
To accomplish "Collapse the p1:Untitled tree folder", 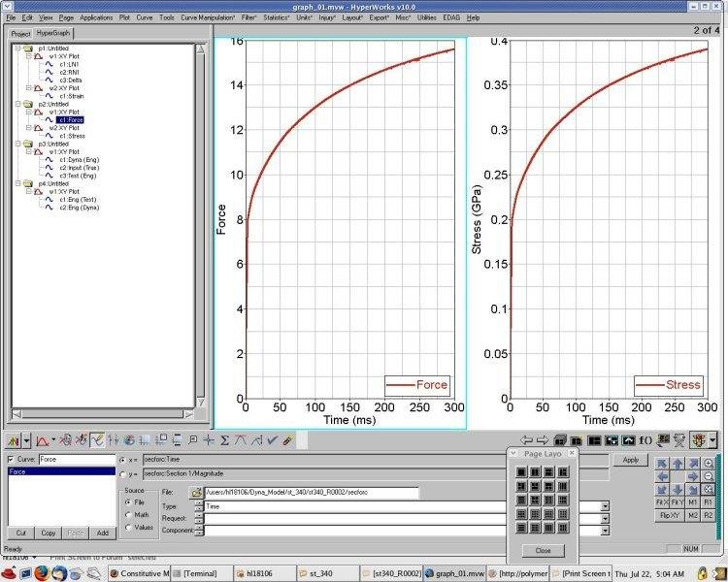I will [x=18, y=48].
